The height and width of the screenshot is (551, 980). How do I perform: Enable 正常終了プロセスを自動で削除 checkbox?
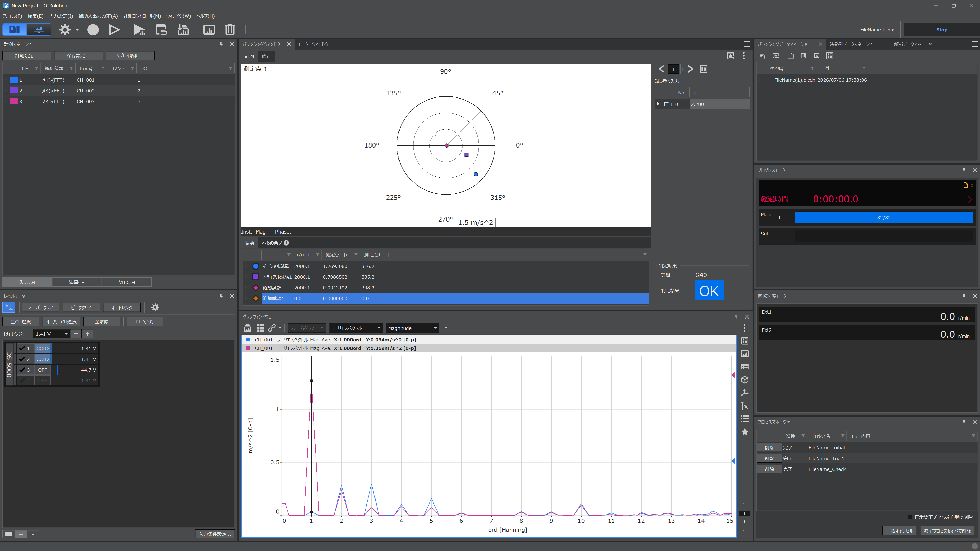tap(910, 517)
